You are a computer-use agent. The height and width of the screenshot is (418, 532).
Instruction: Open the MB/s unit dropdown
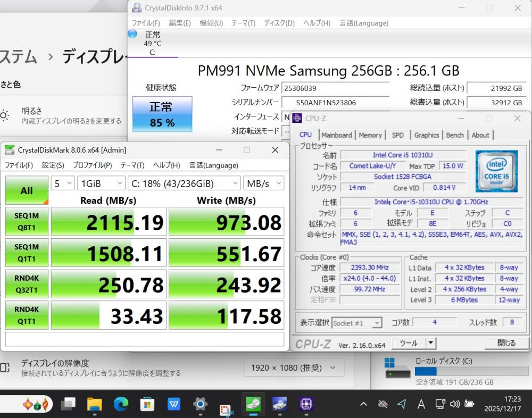(263, 183)
